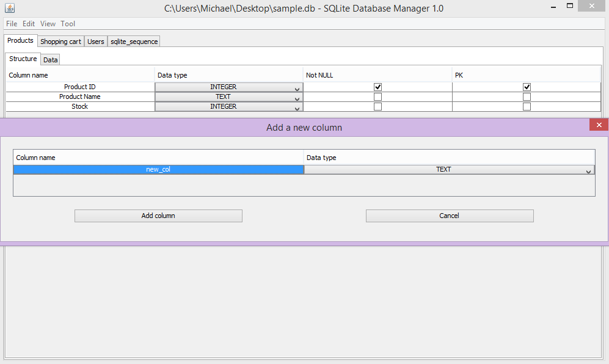Toggle Not NULL for Product Name
Viewport: 609px width, 364px height.
click(377, 96)
